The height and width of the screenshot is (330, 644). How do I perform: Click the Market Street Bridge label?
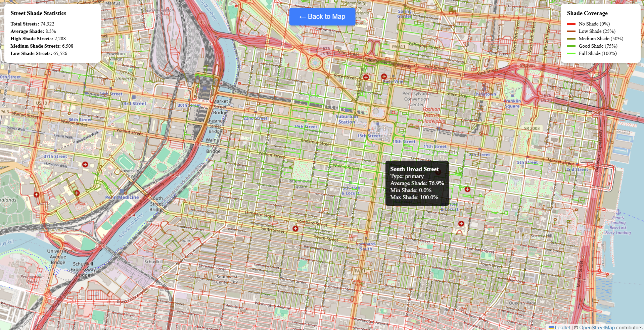coord(220,107)
